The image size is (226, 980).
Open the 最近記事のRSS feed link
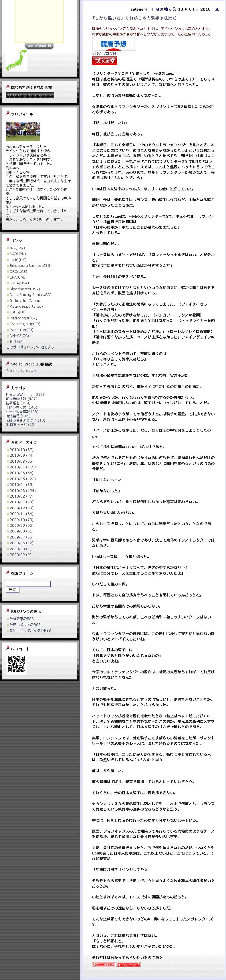coord(21,619)
